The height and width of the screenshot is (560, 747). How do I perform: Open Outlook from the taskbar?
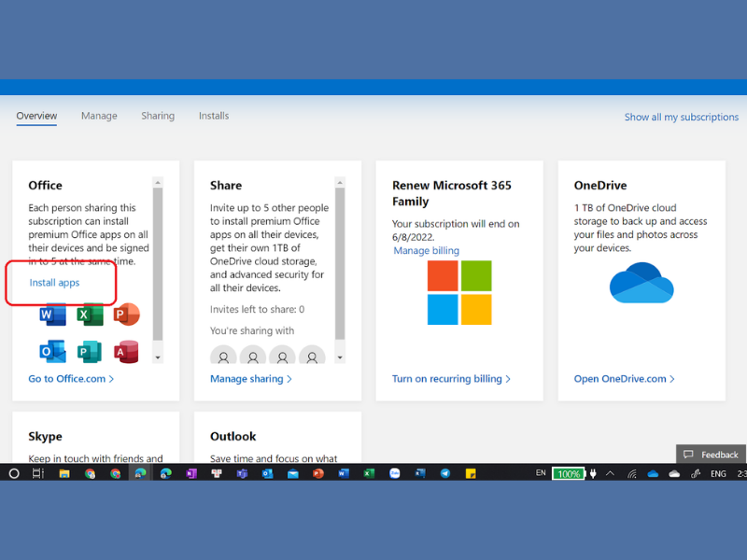point(267,473)
